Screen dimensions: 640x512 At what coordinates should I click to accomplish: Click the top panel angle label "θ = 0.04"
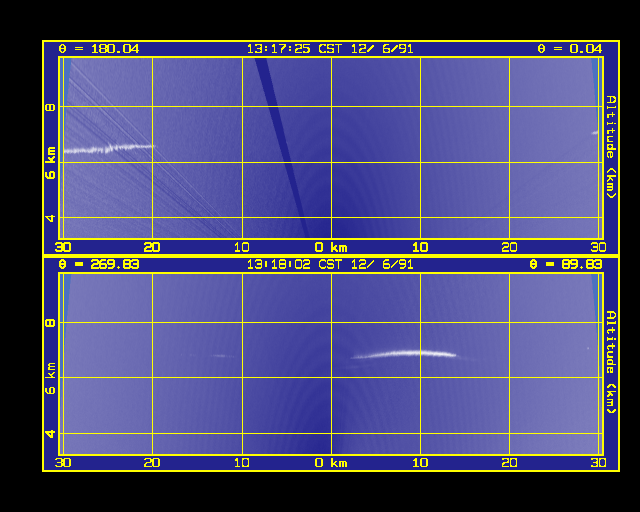tap(570, 49)
